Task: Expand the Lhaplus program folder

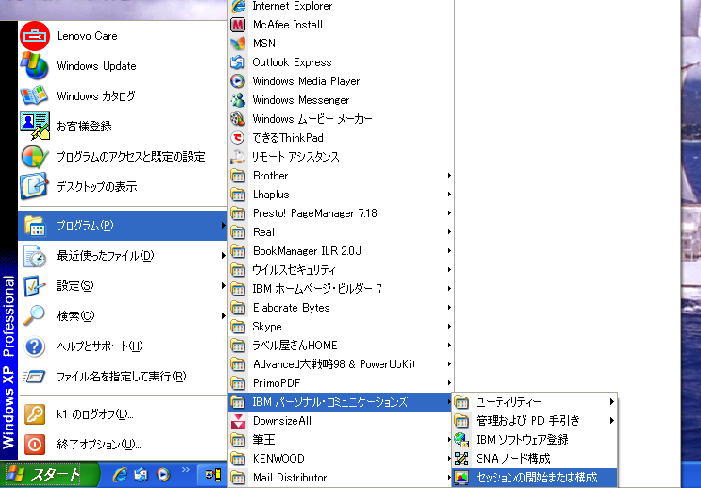Action: 341,194
